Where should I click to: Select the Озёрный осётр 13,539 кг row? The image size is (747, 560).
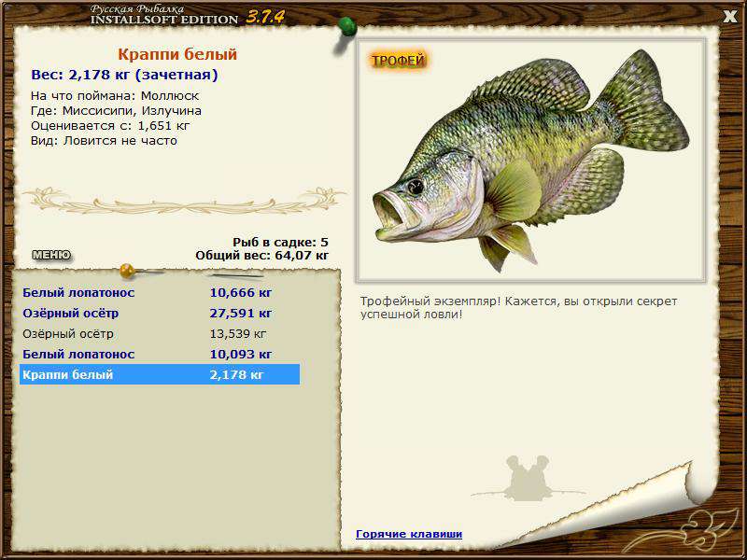coord(160,334)
